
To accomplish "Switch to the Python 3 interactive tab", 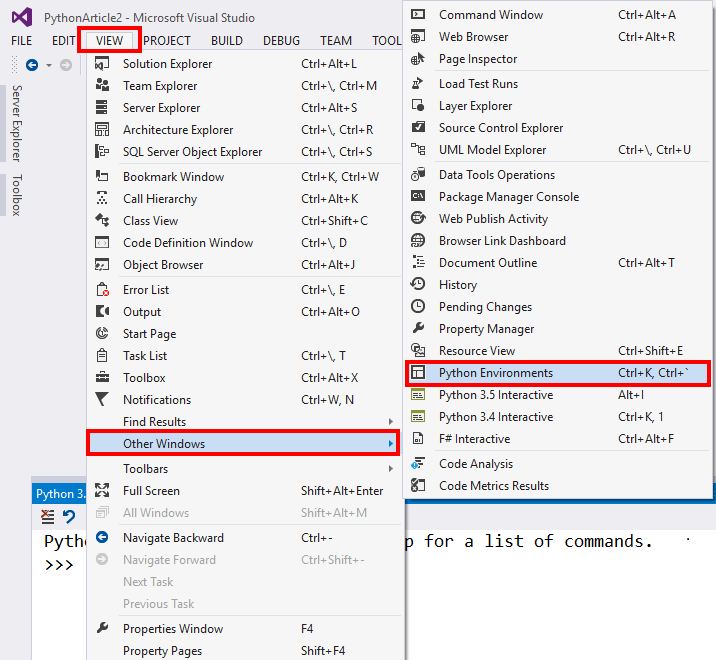I will [x=59, y=494].
